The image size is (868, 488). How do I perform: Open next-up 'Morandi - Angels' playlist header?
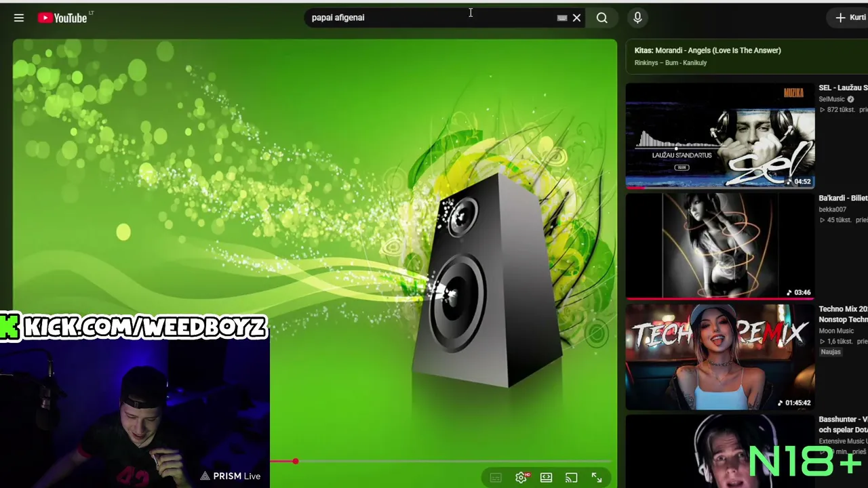(x=708, y=50)
